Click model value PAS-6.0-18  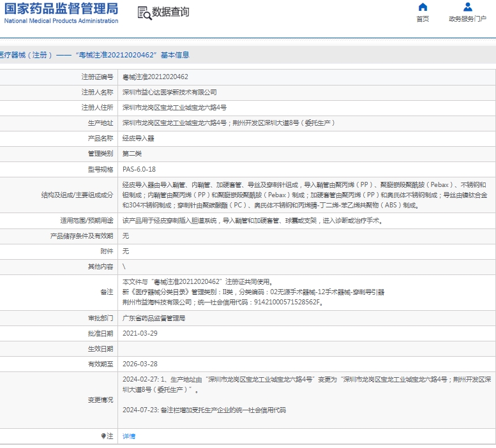139,169
